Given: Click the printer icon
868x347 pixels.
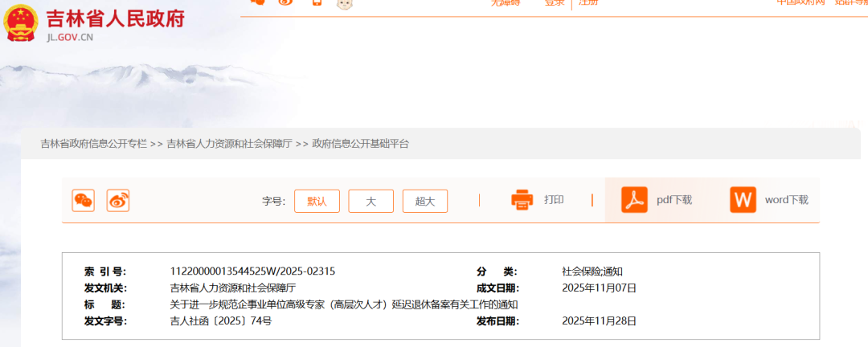Looking at the screenshot, I should point(522,200).
